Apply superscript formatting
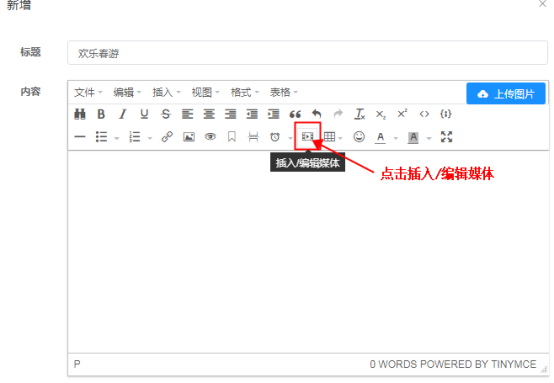 coord(402,114)
